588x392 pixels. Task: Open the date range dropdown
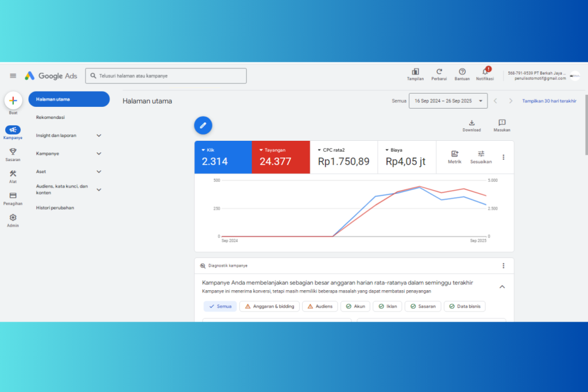tap(448, 101)
